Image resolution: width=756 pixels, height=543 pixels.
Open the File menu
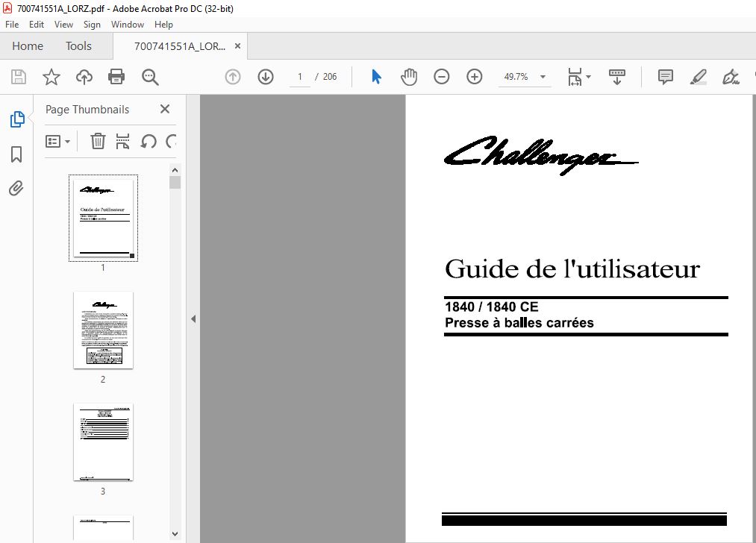click(12, 25)
